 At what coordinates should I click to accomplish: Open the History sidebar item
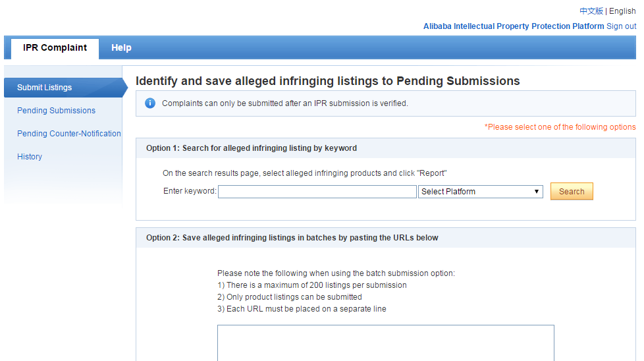click(30, 157)
